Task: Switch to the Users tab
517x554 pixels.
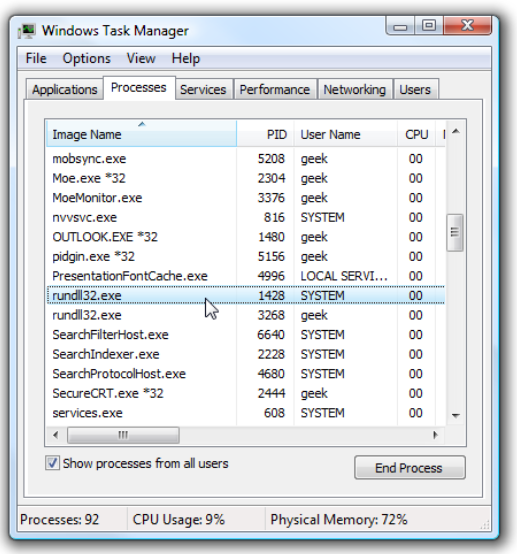Action: [415, 89]
